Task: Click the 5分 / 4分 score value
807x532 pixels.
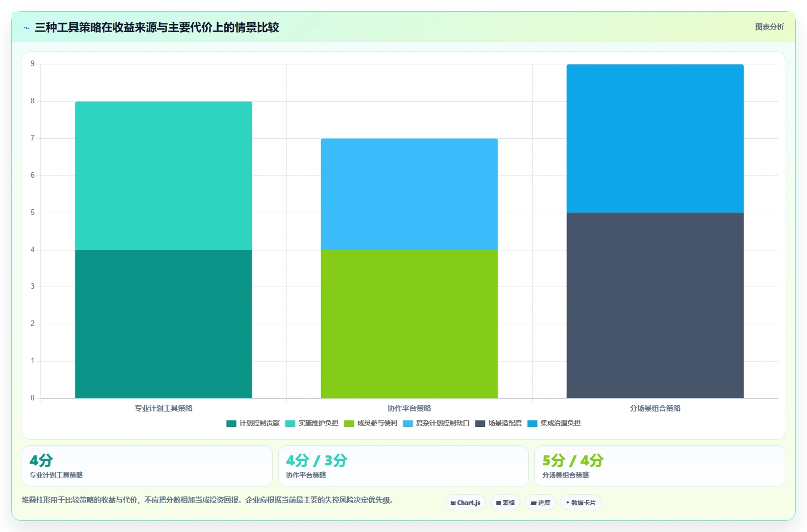Action: (x=573, y=460)
